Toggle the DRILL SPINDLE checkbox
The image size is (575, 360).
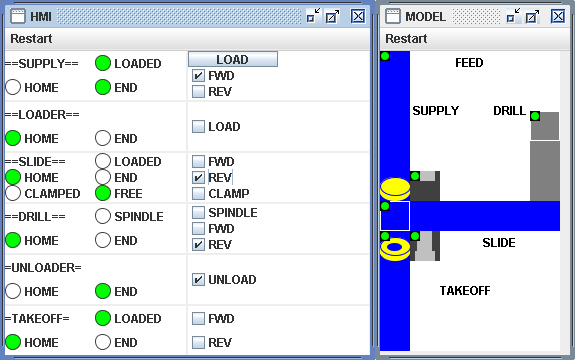click(198, 212)
